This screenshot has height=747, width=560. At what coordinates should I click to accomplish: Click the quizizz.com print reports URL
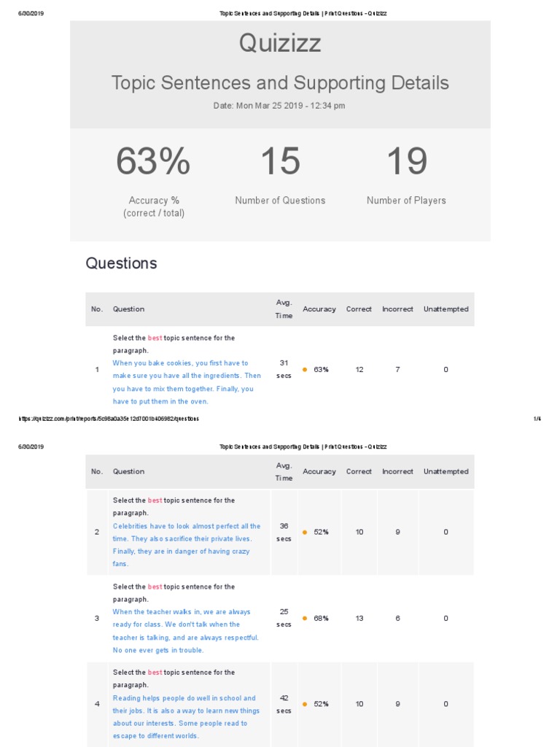(109, 419)
